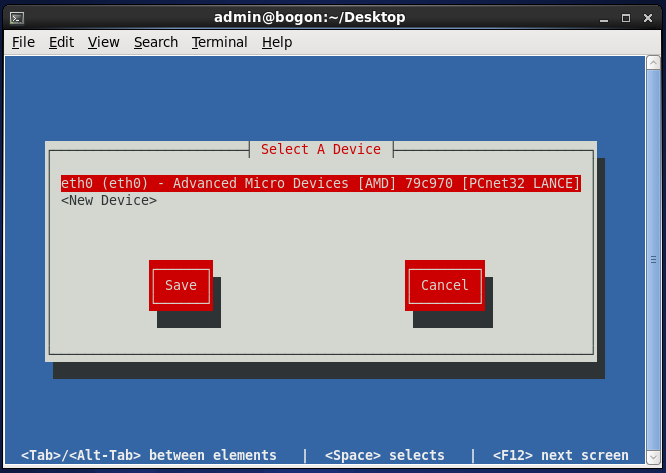The width and height of the screenshot is (666, 473).
Task: Click the 'Select A Device' dialog title
Action: (321, 149)
